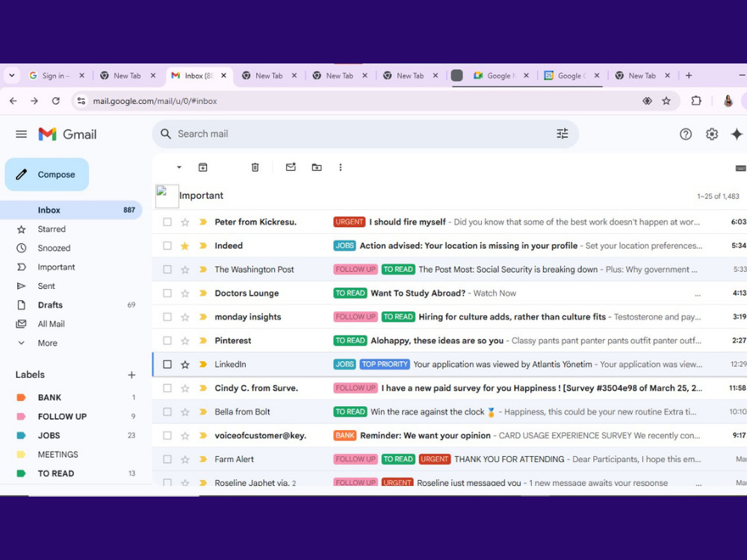Switch to the Google Calendar browser tab
The height and width of the screenshot is (560, 747).
(571, 75)
